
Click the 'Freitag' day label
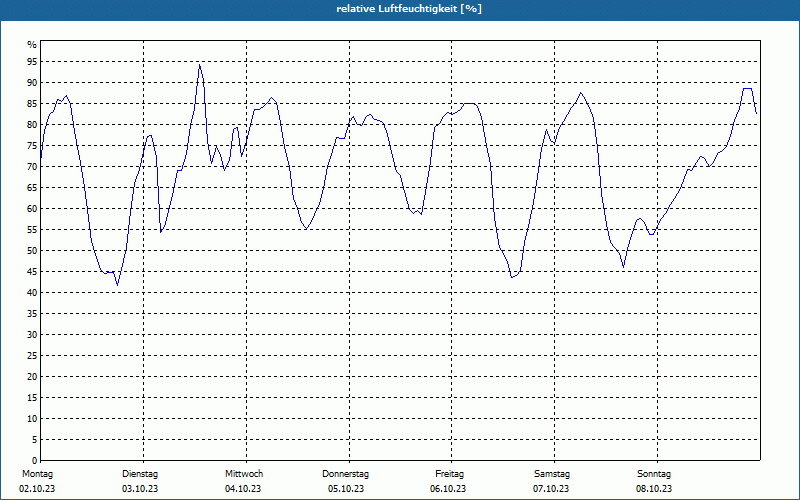pyautogui.click(x=449, y=474)
